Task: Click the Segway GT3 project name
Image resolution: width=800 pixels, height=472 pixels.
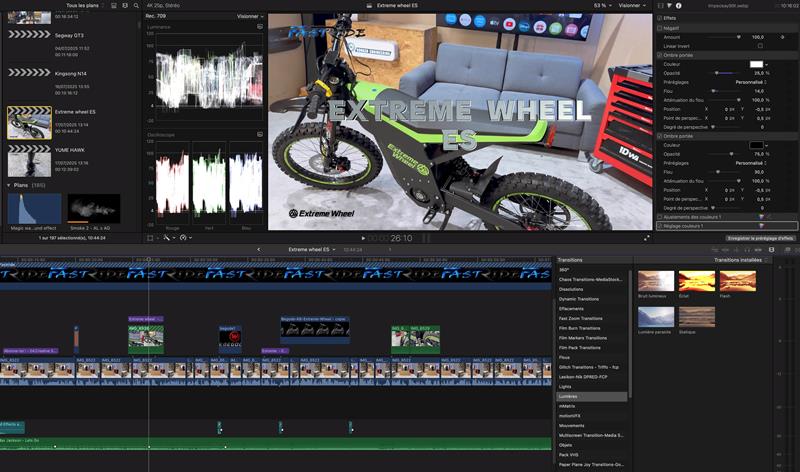Action: tap(69, 35)
